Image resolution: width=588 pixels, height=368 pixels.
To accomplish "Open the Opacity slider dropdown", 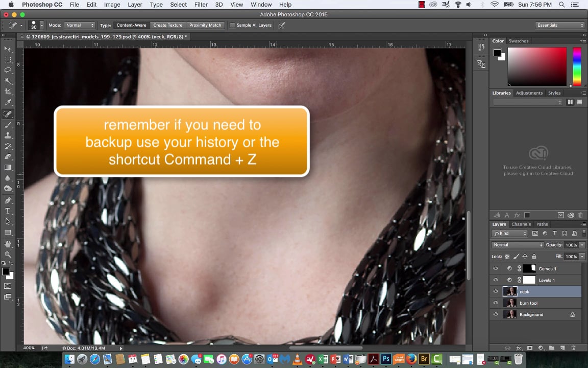I will tap(582, 245).
